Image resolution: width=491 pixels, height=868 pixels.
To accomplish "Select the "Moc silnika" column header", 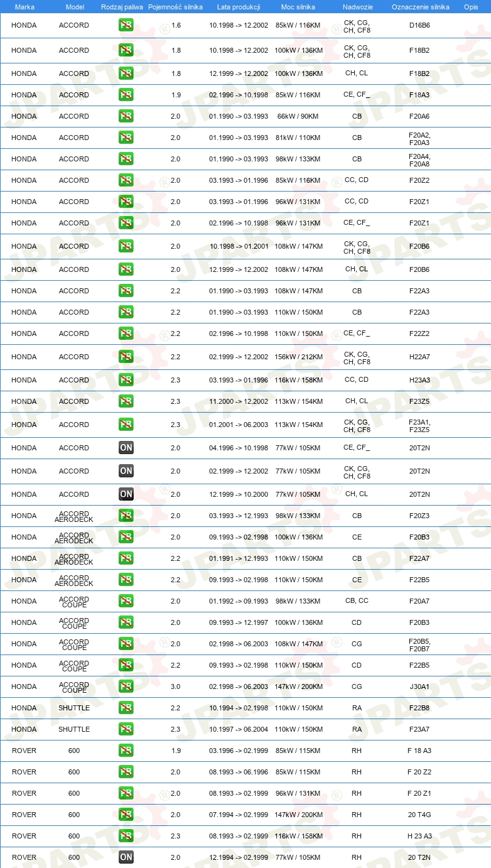I will [298, 7].
